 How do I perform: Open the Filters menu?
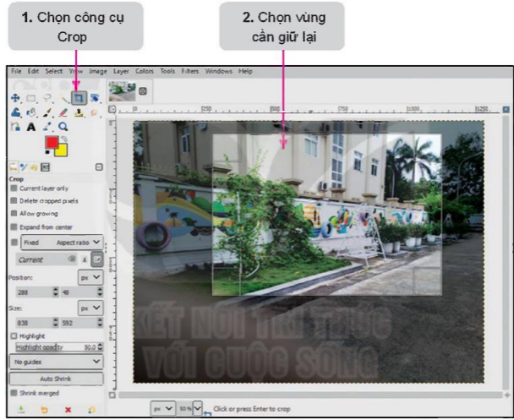pos(189,71)
